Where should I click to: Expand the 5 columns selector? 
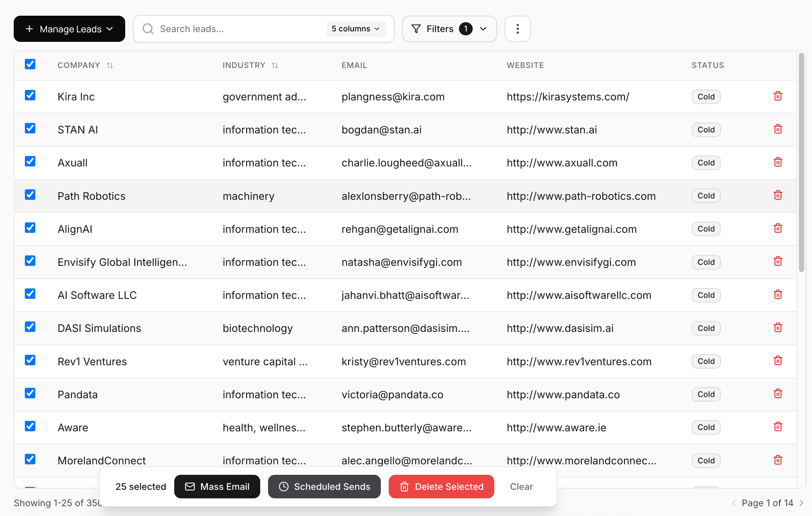(355, 29)
